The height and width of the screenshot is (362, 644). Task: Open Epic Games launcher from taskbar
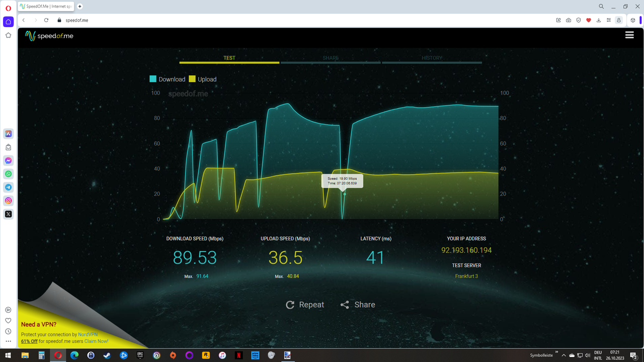(x=140, y=355)
